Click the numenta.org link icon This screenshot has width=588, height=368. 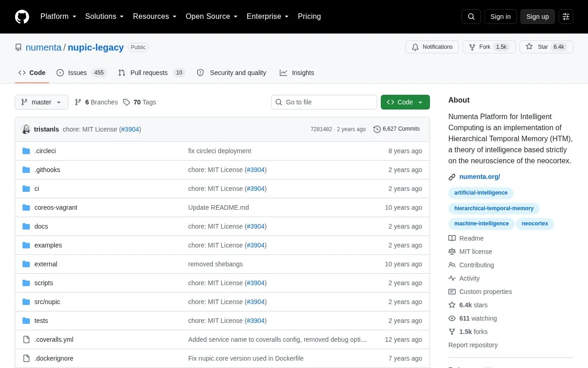click(452, 177)
